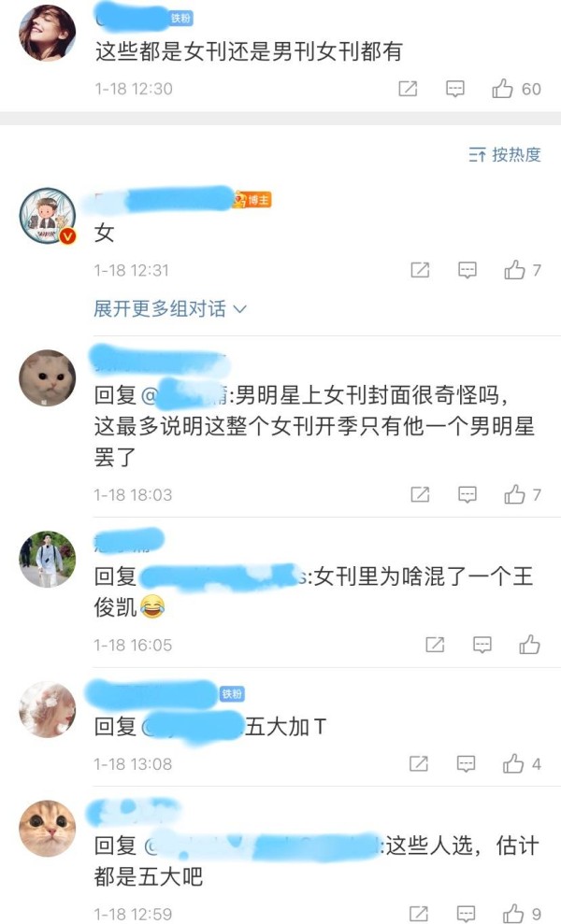
Task: Like the blogger's reply "女"
Action: pos(514,270)
